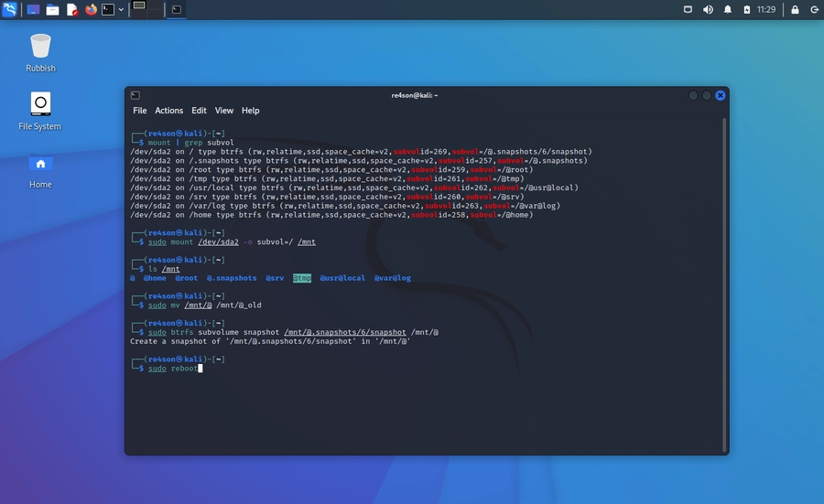Open the View menu in terminal
The width and height of the screenshot is (824, 504).
(x=224, y=111)
